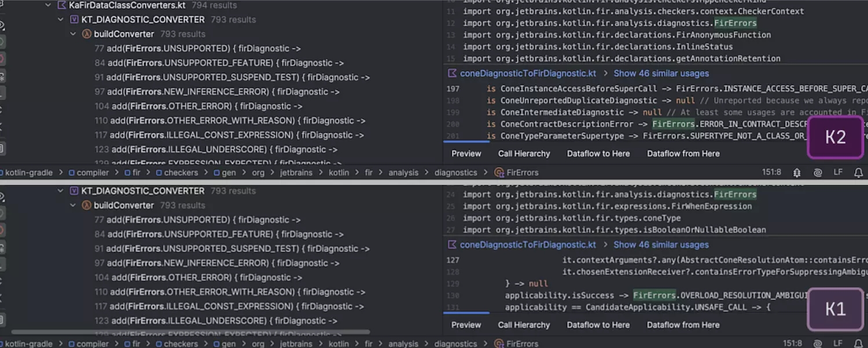Select line 110 OTHER_ERROR_WITH_REASON usage in bottom window

click(230, 292)
